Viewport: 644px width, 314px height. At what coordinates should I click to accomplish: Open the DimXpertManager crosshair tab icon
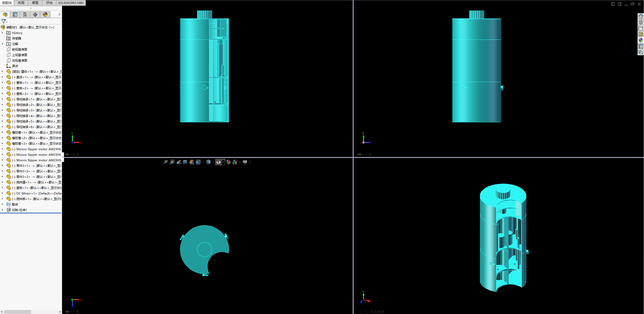pos(35,15)
